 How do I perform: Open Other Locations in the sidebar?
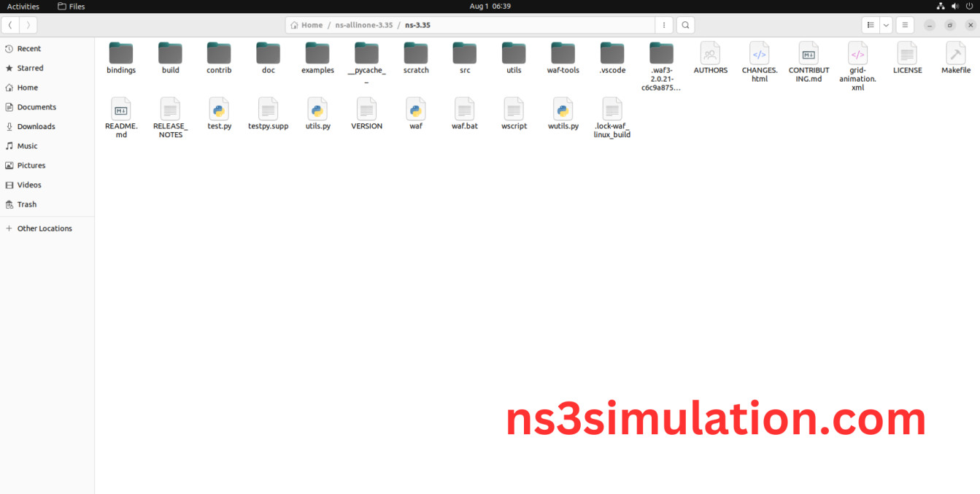45,228
